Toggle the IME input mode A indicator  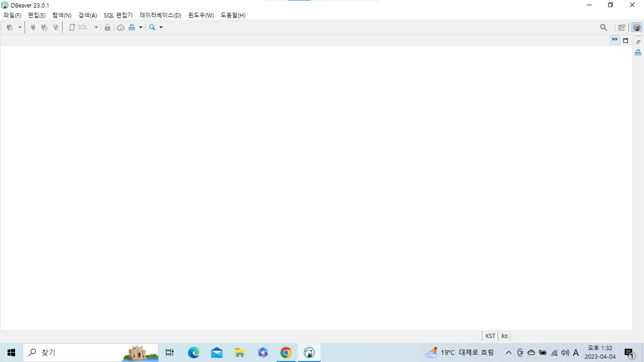pos(576,353)
